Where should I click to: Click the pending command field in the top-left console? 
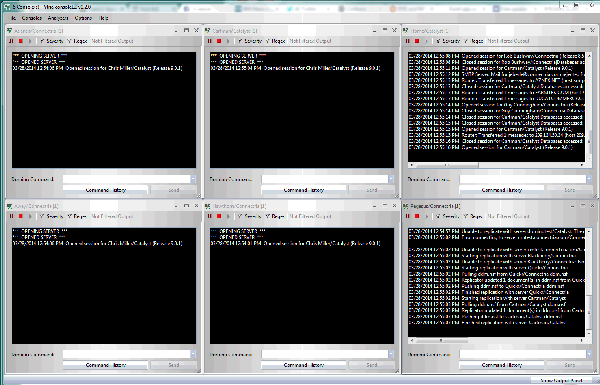pyautogui.click(x=127, y=179)
